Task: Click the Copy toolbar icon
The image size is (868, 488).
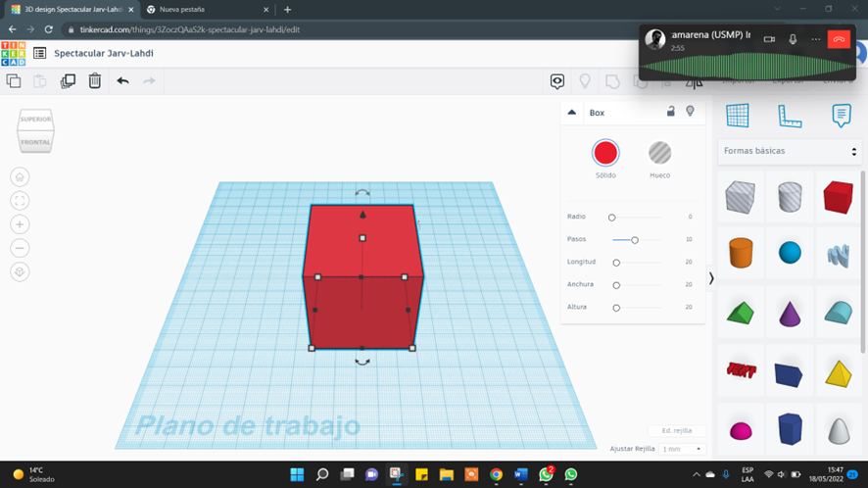Action: [14, 81]
